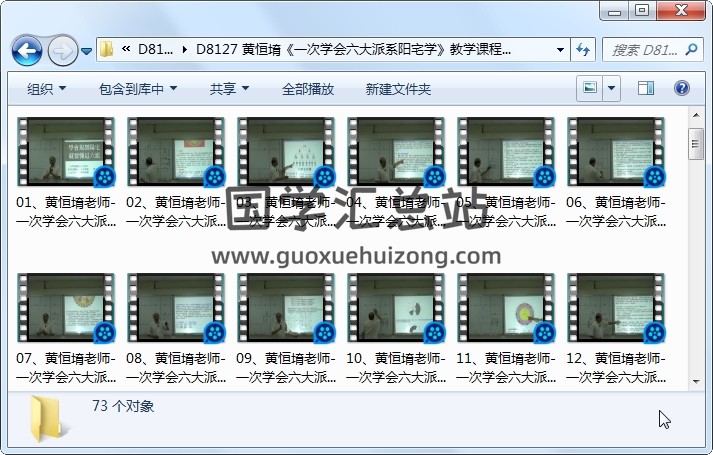Image resolution: width=713 pixels, height=455 pixels.
Task: Click the folder icon in the address bar
Action: (x=106, y=49)
